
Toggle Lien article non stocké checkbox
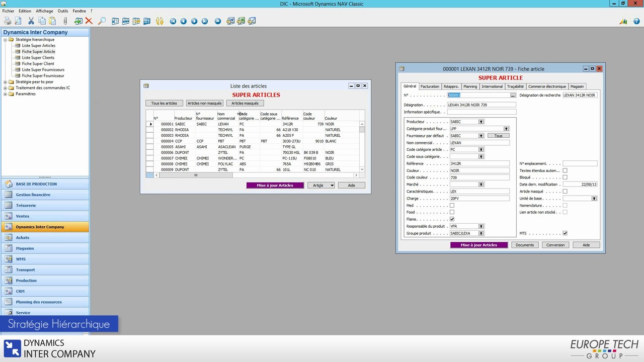coord(565,212)
